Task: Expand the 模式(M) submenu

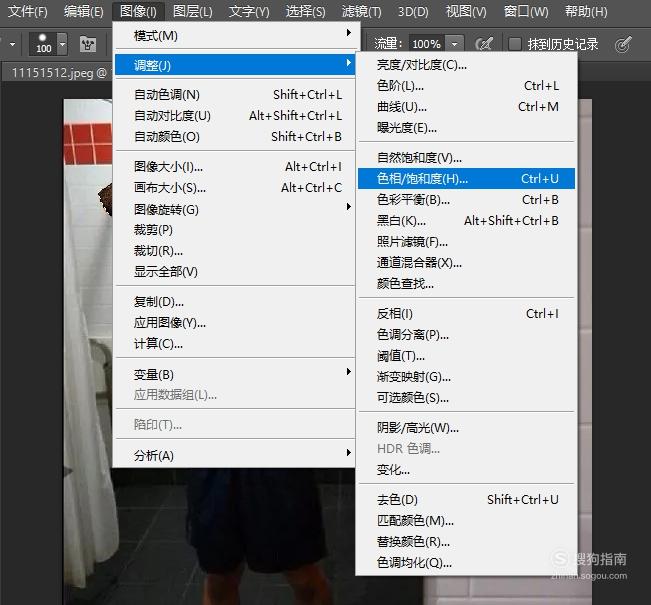Action: tap(235, 36)
